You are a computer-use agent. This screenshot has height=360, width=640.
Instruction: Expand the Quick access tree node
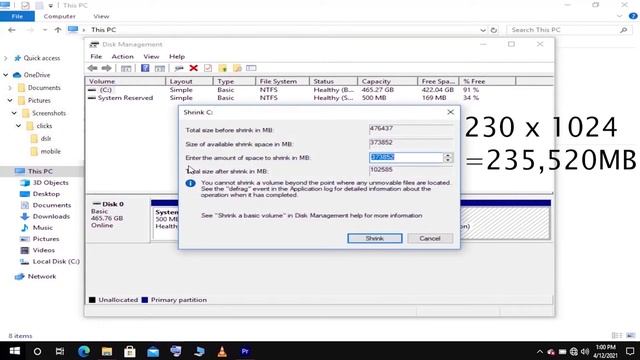pyautogui.click(x=5, y=58)
